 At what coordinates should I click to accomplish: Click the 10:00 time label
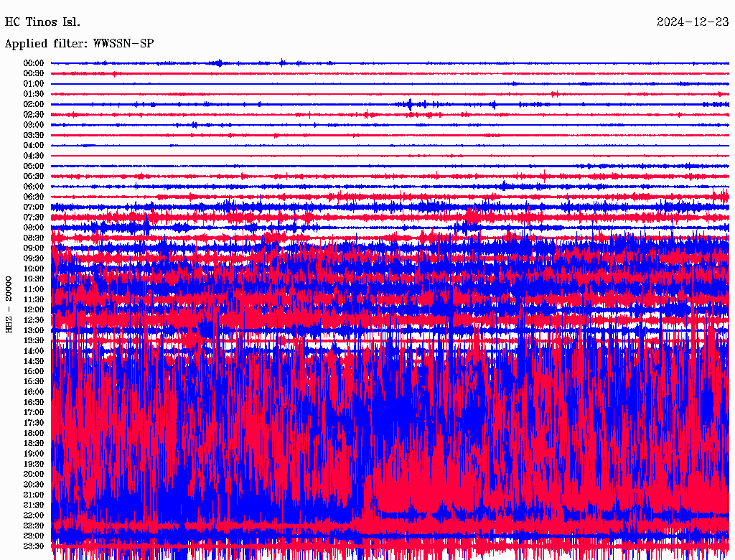[x=34, y=269]
